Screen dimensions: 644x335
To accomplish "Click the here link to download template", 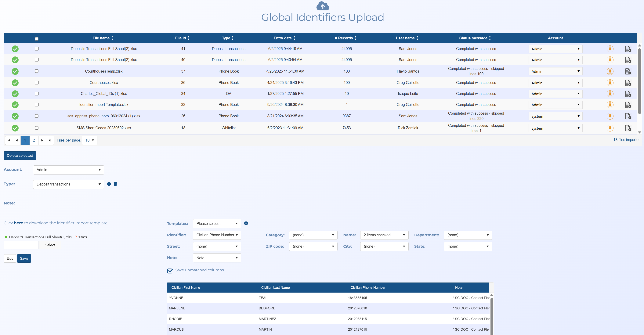I will pyautogui.click(x=19, y=223).
